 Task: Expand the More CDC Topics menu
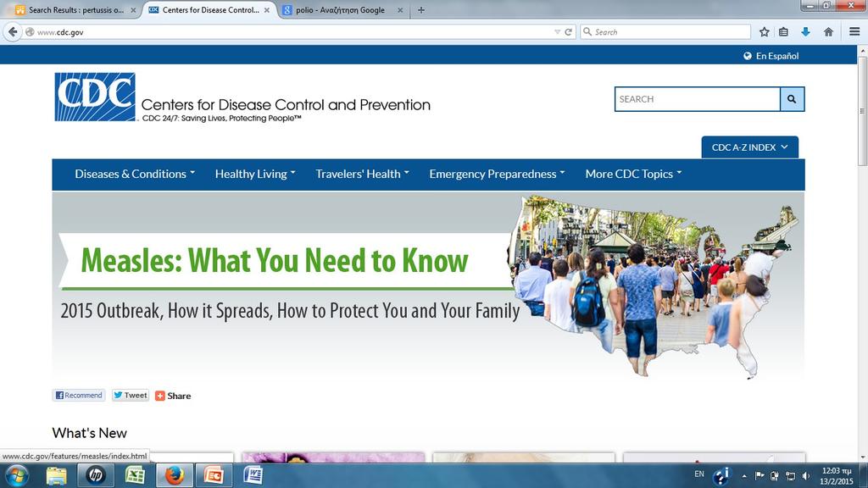pos(634,174)
